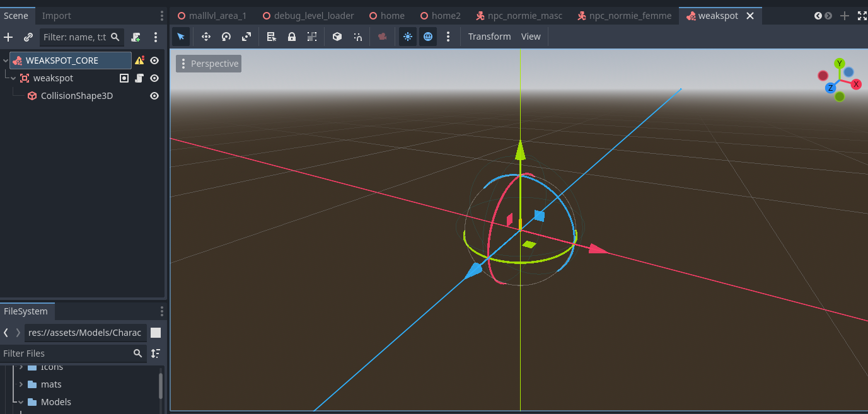Screen dimensions: 868x414
Task: Switch to the Scale Mode tool
Action: pos(246,37)
